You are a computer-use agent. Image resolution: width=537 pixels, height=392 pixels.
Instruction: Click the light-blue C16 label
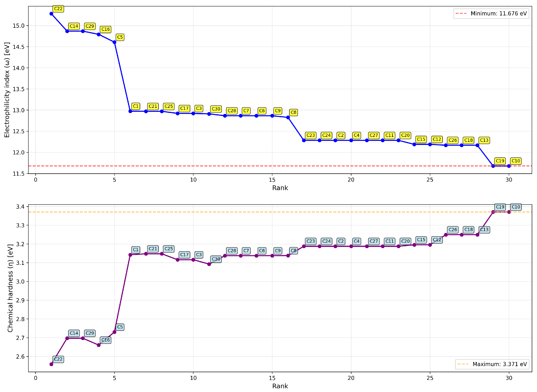(105, 340)
